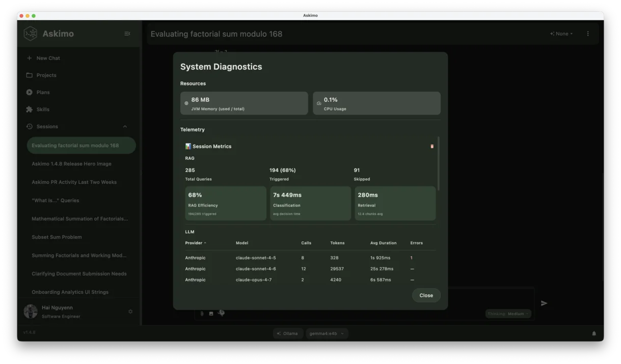The height and width of the screenshot is (364, 621).
Task: Click the Retrieval 280ms card
Action: 395,203
